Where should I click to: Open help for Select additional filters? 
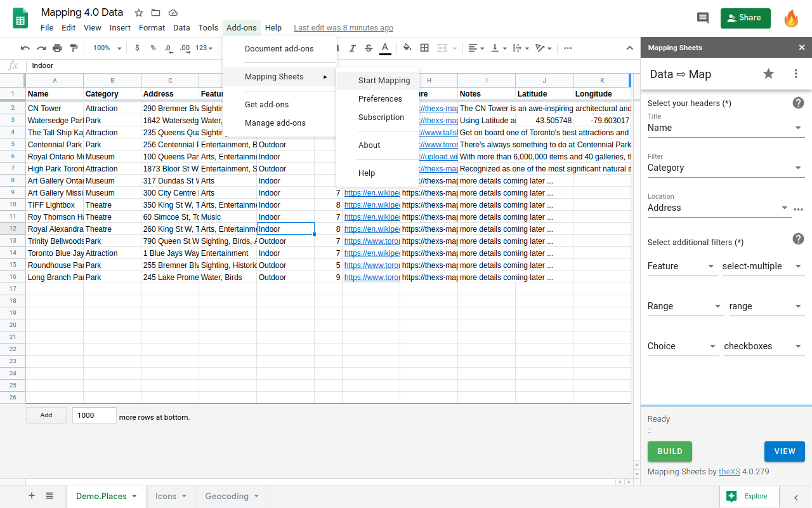[799, 239]
